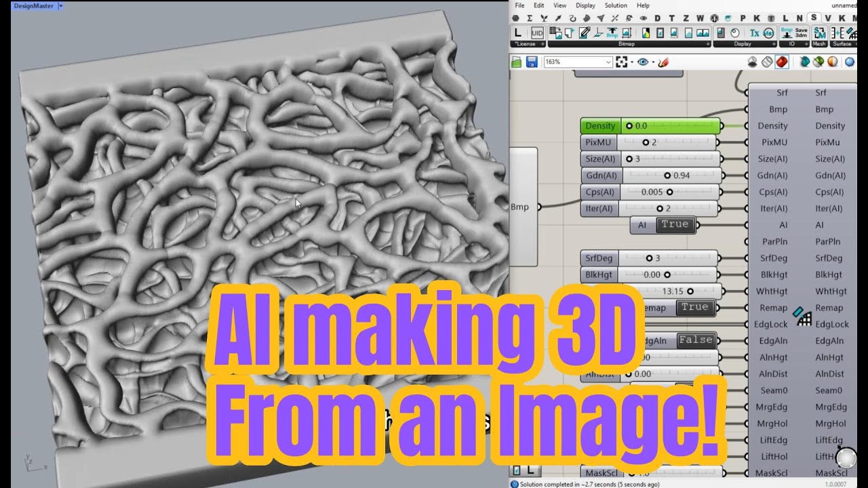Click the surface component icon beside Remap
Screen dimensions: 868x488
(x=804, y=316)
